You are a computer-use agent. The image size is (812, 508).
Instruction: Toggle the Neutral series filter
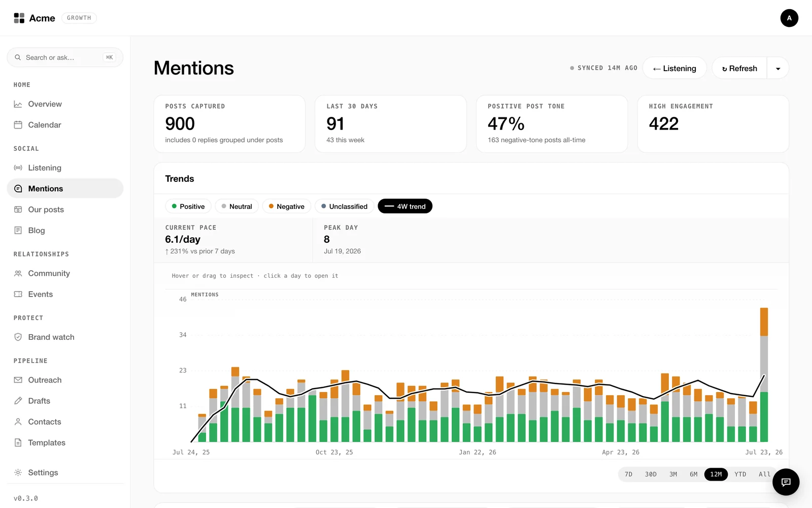click(x=237, y=206)
